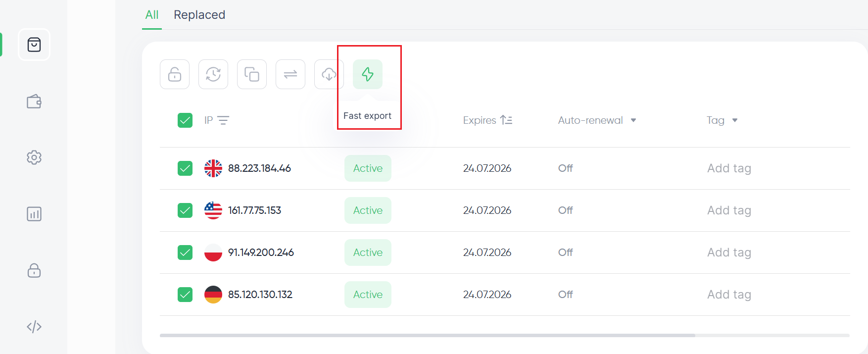Screen dimensions: 868x354
Task: Click the Poland flag icon
Action: (x=213, y=253)
